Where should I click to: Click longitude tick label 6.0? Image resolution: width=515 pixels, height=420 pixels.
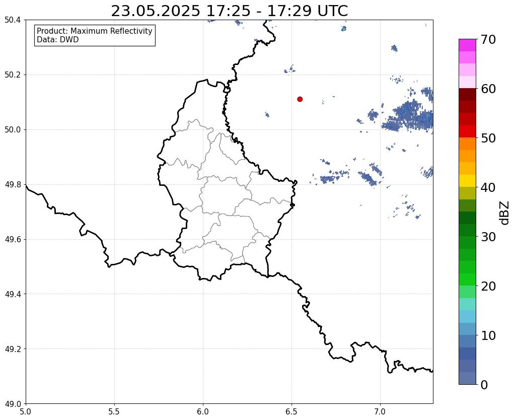(203, 412)
